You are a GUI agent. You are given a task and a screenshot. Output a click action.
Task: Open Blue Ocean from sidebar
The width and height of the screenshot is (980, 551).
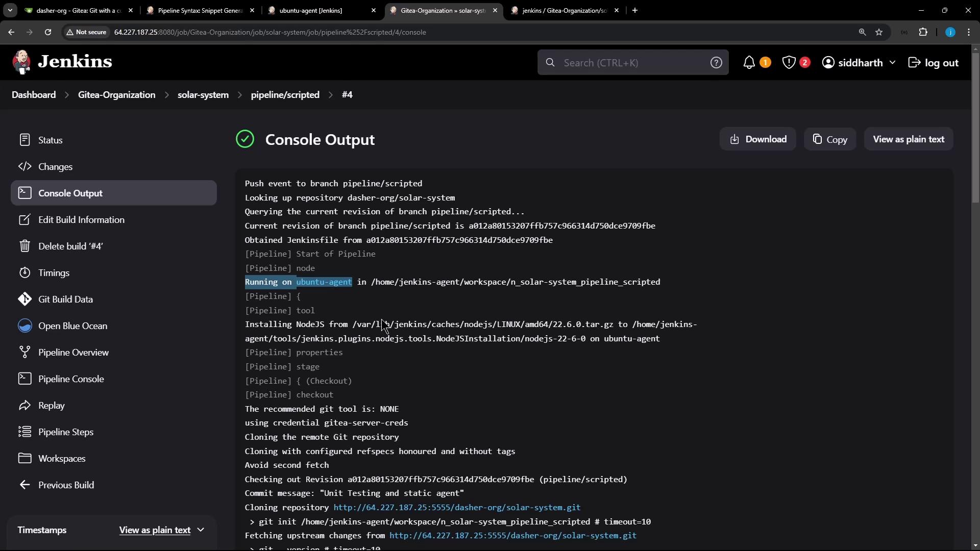pos(72,326)
